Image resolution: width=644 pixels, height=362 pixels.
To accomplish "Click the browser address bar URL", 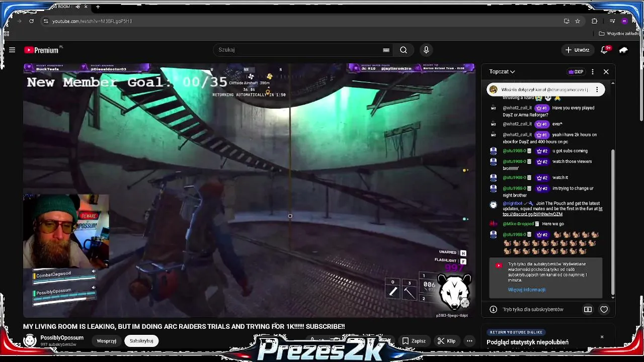I will [x=92, y=21].
